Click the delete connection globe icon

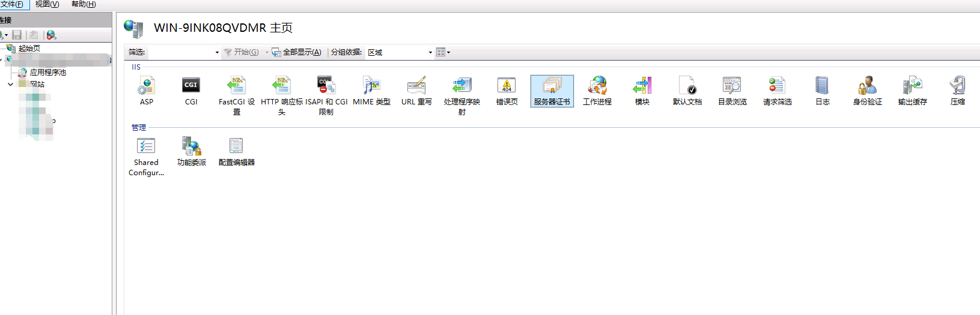[x=51, y=35]
